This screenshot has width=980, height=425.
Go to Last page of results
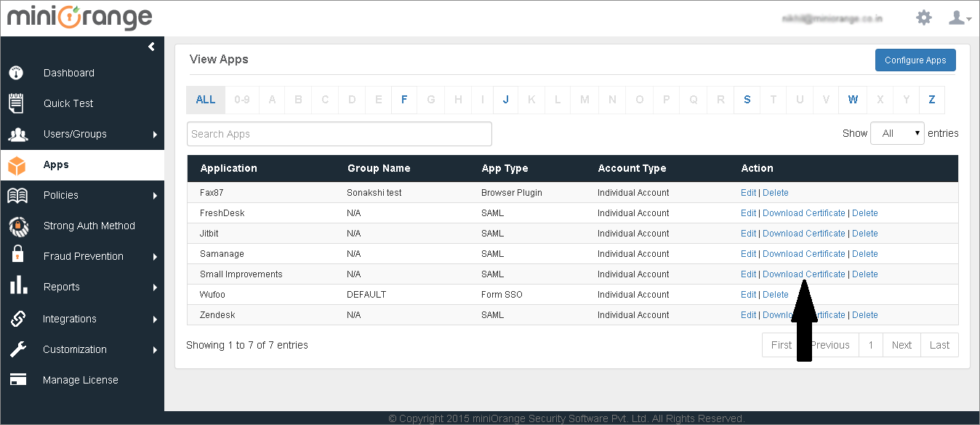pyautogui.click(x=939, y=345)
